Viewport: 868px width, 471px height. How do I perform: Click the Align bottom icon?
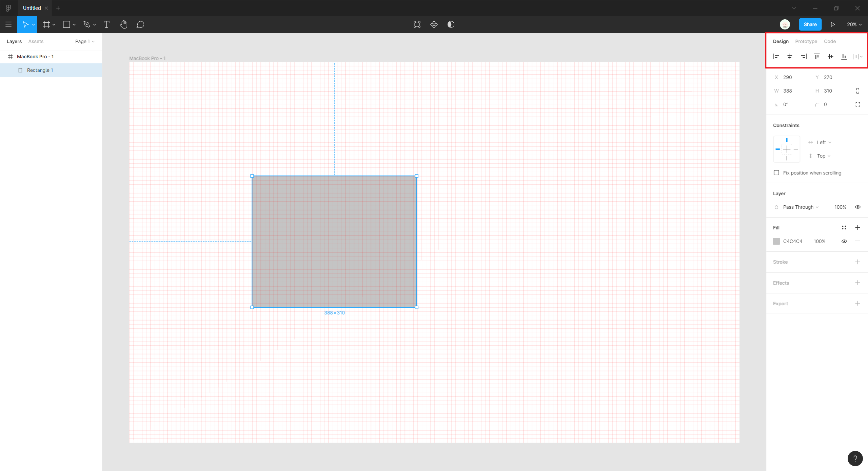click(x=844, y=57)
